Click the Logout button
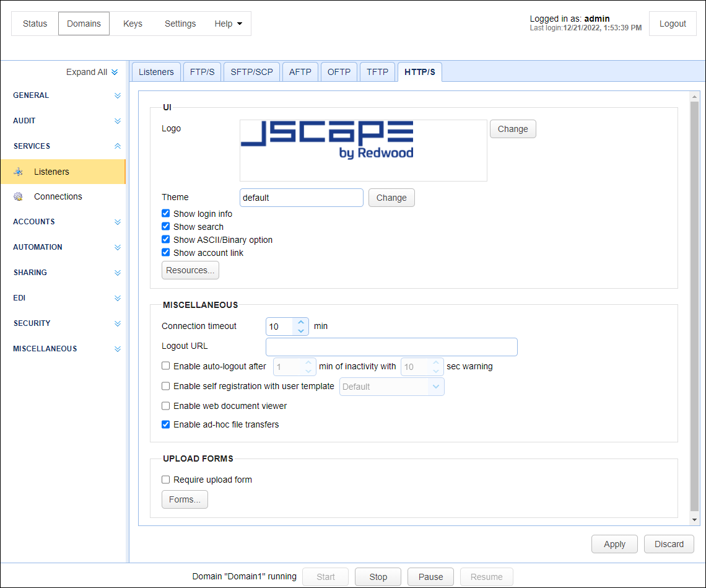Screen dimensions: 706x588 (673, 24)
